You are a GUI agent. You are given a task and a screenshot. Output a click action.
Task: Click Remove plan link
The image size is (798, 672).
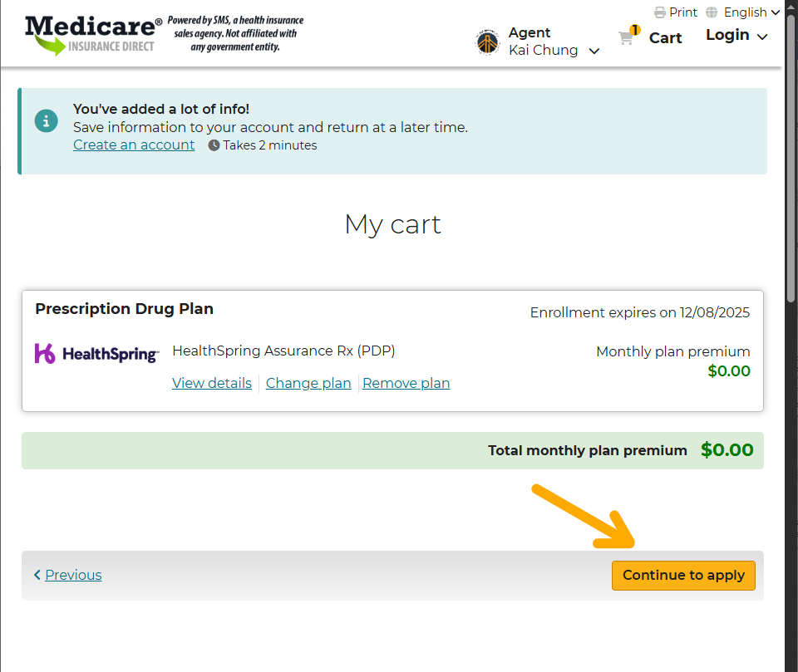[406, 383]
